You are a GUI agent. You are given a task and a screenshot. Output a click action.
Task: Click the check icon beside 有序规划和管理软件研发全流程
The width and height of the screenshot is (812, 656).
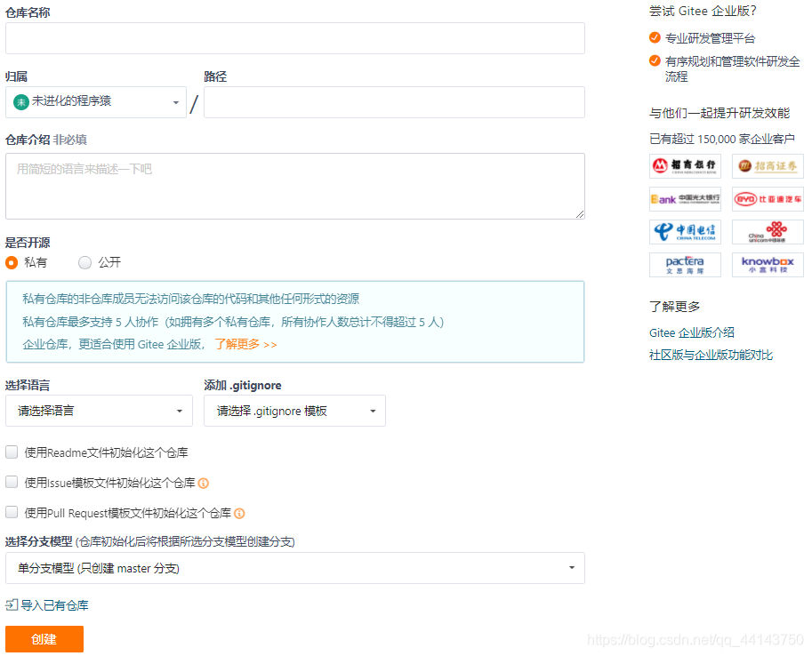(655, 60)
